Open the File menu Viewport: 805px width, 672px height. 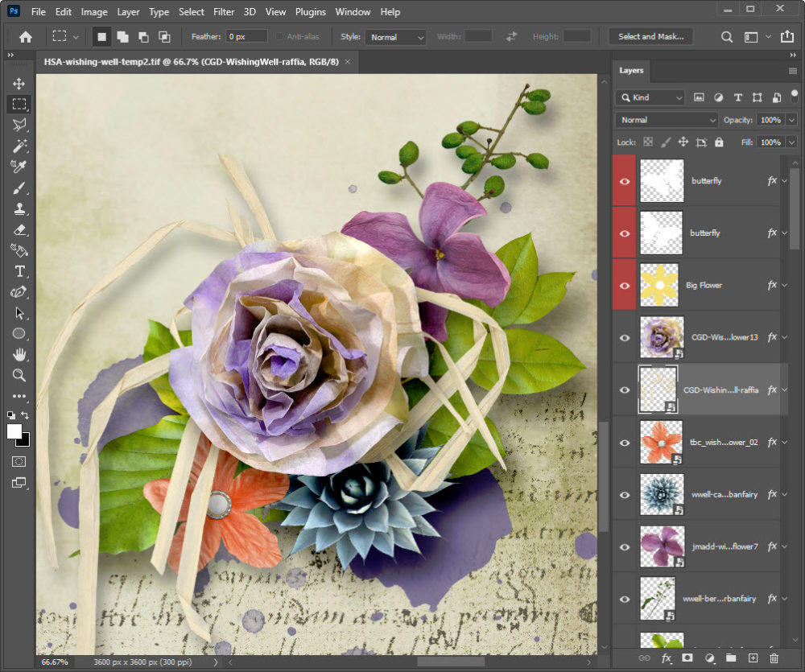click(x=39, y=12)
